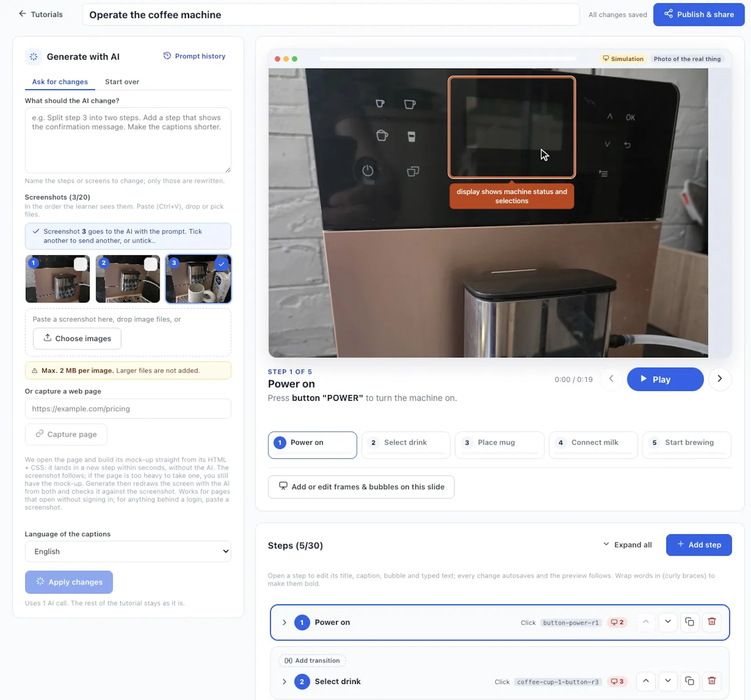Click Apply changes button
This screenshot has width=751, height=700.
tap(69, 582)
